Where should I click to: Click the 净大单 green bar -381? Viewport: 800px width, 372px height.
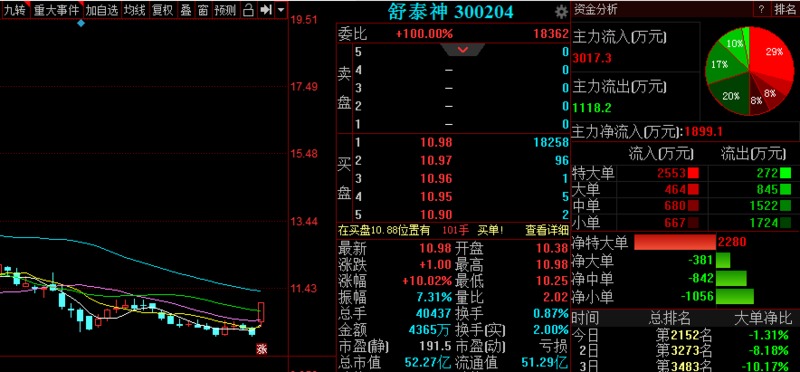(x=723, y=260)
